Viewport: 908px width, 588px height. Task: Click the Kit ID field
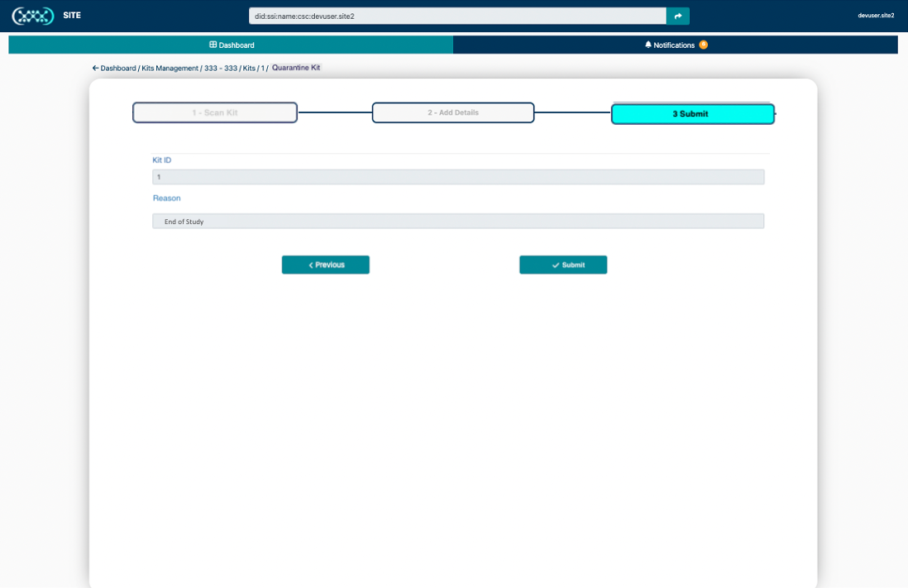click(x=458, y=177)
